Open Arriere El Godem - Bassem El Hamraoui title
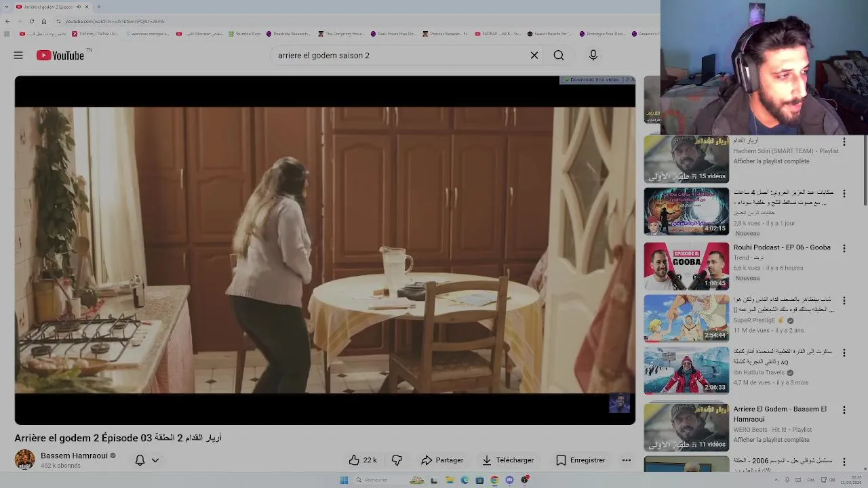 coord(780,414)
